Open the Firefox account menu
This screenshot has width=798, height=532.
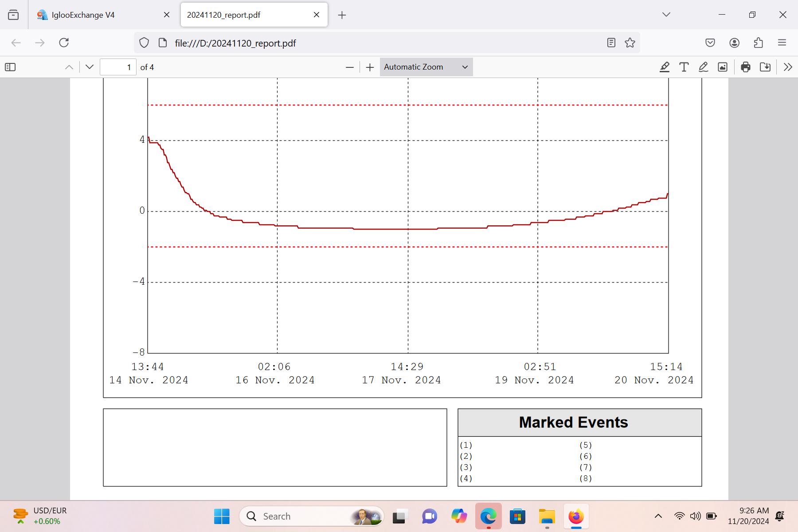click(x=734, y=43)
